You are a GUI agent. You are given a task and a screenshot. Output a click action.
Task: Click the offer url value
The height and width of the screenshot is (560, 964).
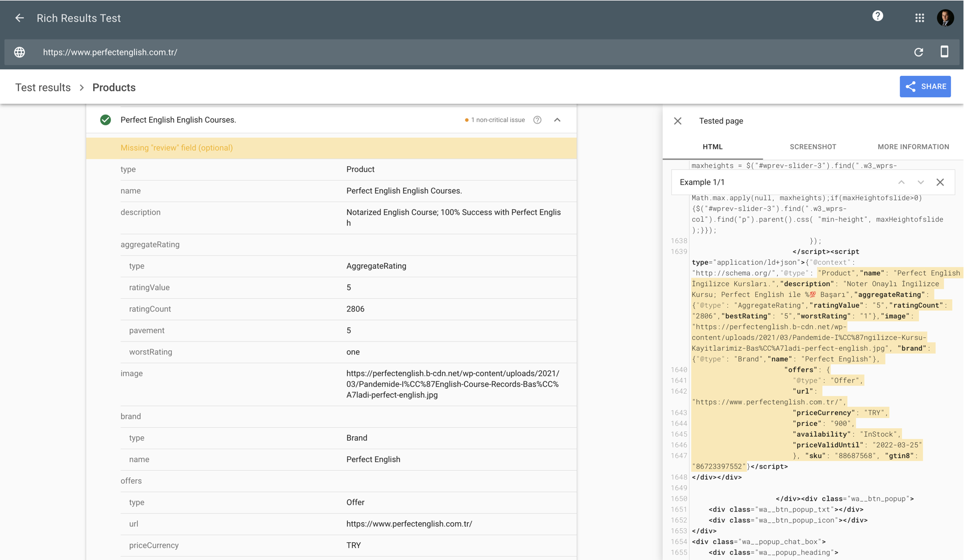[x=409, y=524]
